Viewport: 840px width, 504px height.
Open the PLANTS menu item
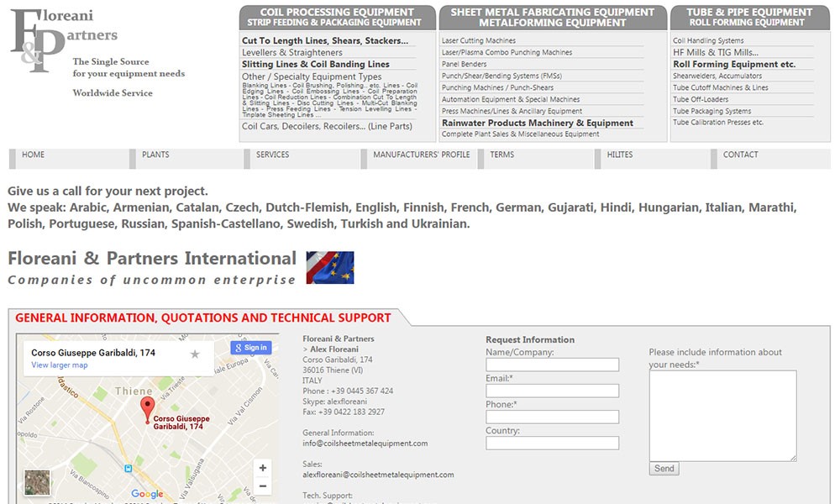[x=155, y=155]
